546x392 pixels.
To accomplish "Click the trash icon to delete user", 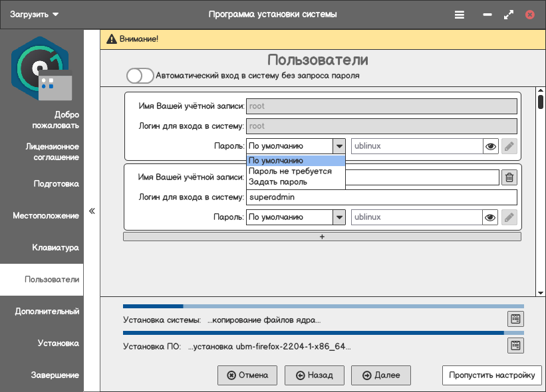I will [509, 177].
